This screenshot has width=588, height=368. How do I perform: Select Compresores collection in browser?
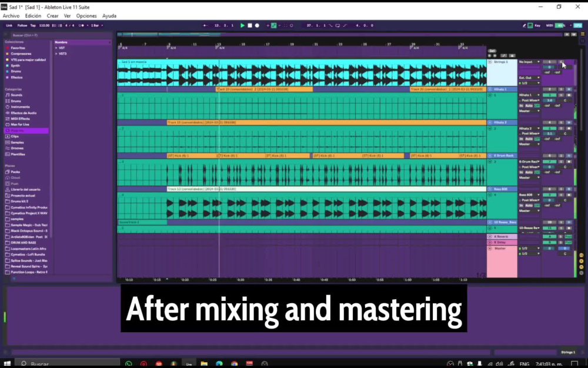[21, 54]
